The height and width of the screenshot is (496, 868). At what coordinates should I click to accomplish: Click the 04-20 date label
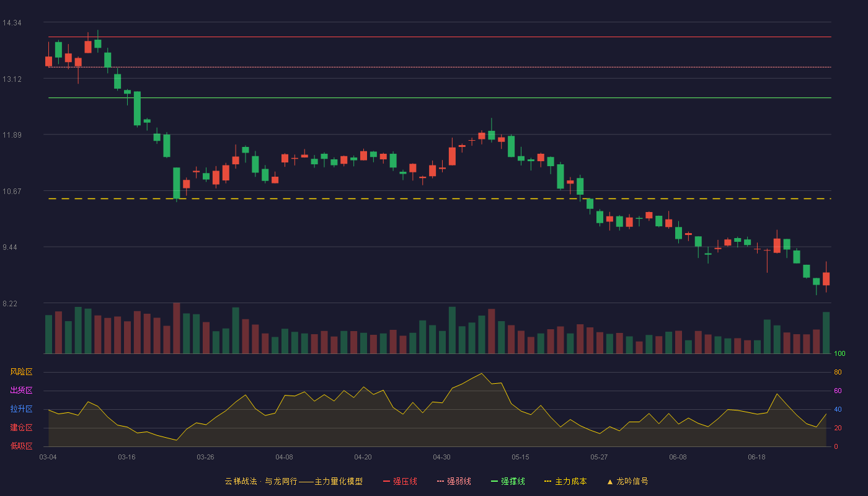coord(363,457)
